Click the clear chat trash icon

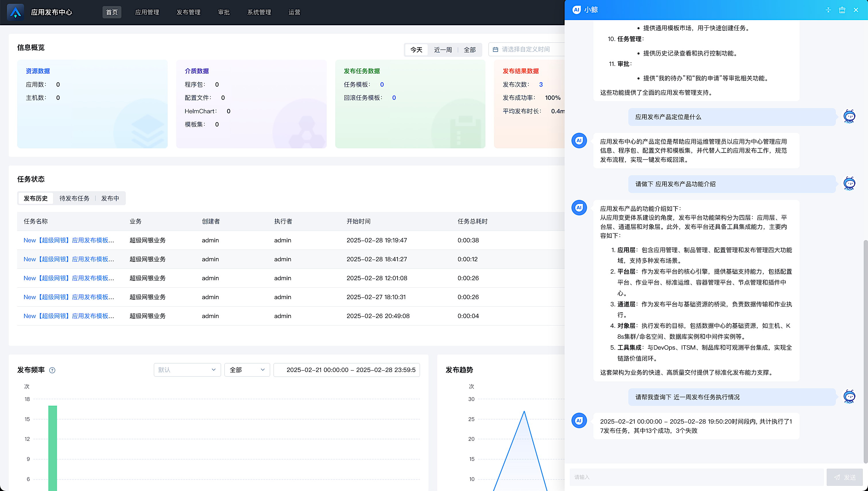pyautogui.click(x=842, y=10)
